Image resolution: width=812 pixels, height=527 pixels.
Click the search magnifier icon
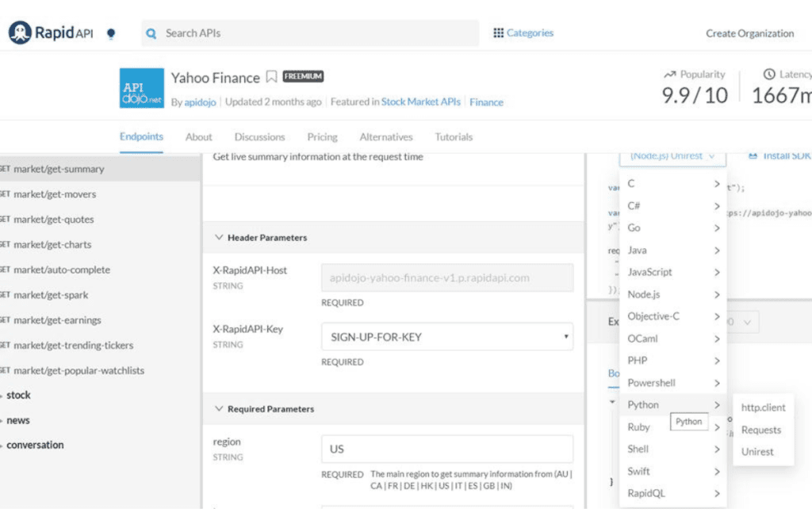click(x=151, y=33)
